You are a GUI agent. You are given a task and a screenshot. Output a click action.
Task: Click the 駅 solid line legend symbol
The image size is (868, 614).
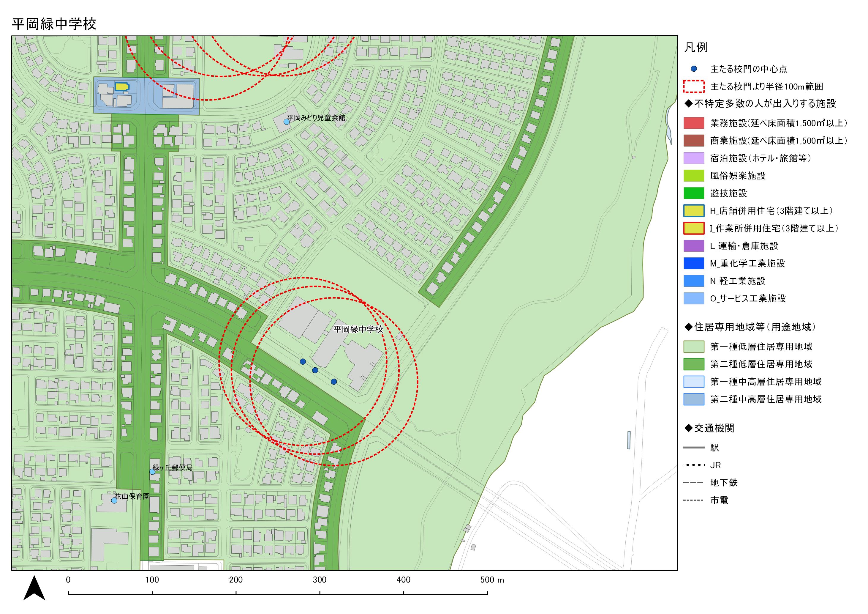point(694,448)
